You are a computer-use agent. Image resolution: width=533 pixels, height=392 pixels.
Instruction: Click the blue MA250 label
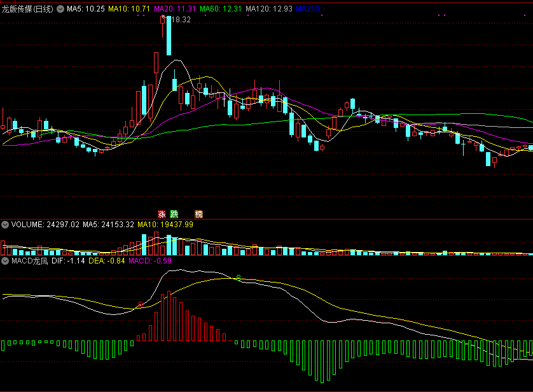(x=310, y=9)
